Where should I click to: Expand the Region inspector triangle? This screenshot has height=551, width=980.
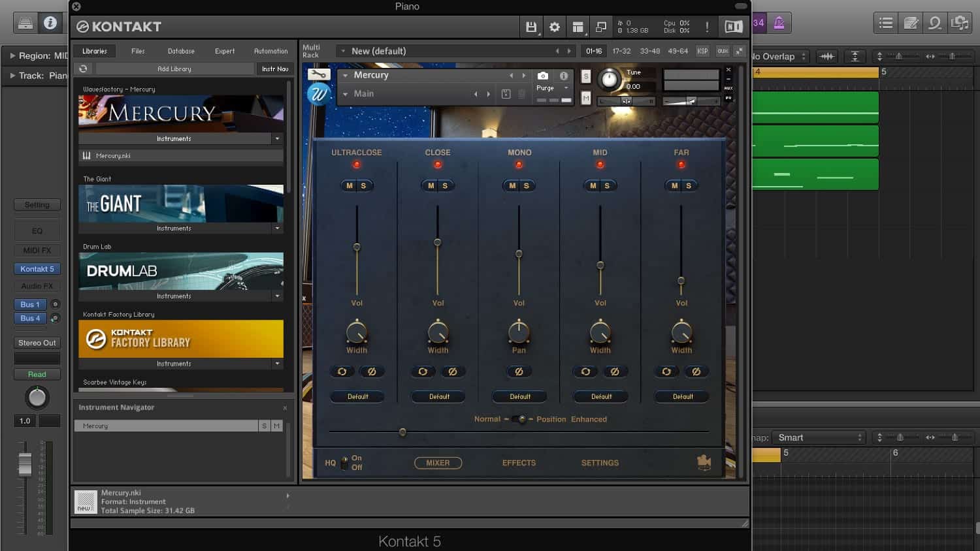(12, 56)
